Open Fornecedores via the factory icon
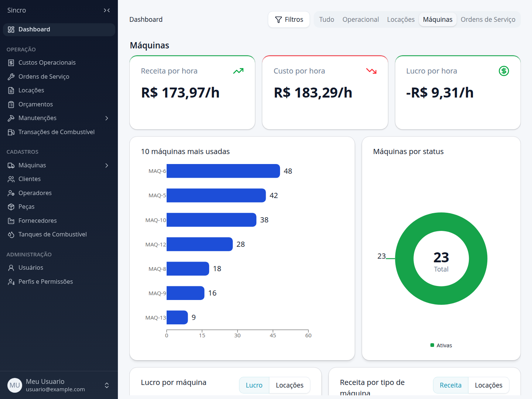Viewport: 532px width, 399px height. [x=11, y=221]
